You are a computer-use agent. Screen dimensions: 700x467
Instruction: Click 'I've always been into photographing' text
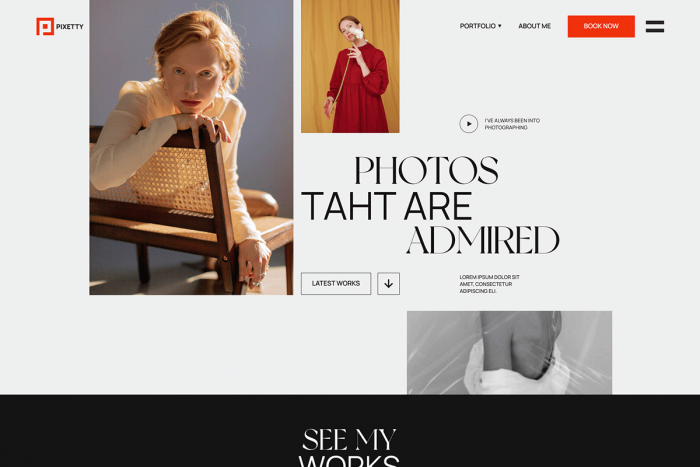[x=512, y=124]
